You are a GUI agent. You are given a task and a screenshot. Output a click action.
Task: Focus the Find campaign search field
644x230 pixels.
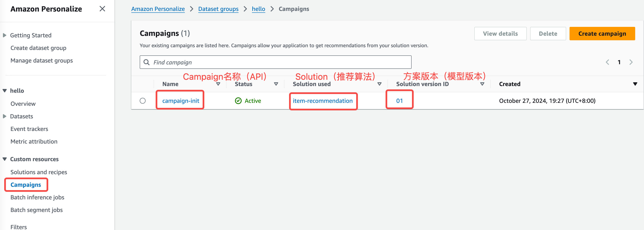pos(275,62)
